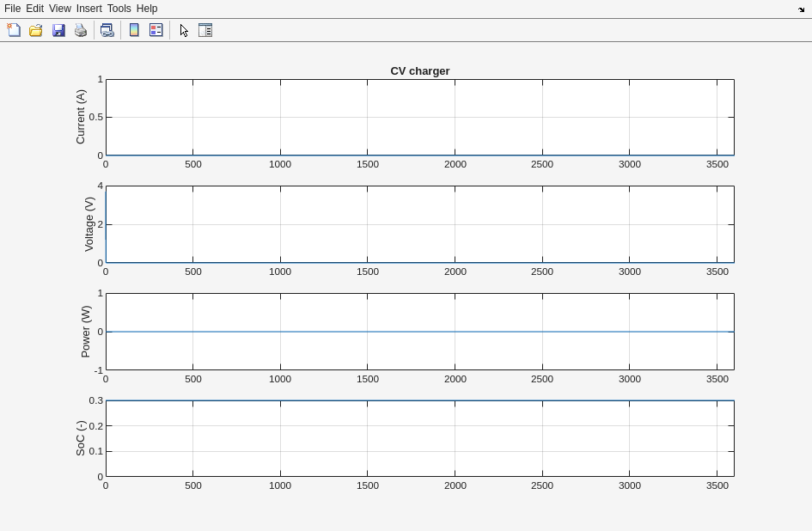812x531 pixels.
Task: Insert a legend using the toolbar icon
Action: click(156, 30)
